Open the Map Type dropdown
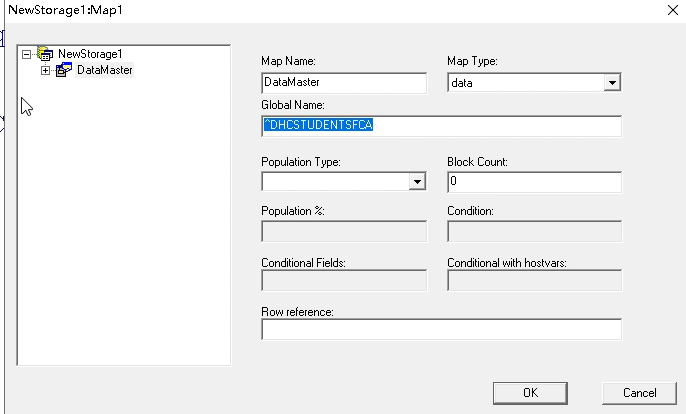 (x=612, y=83)
